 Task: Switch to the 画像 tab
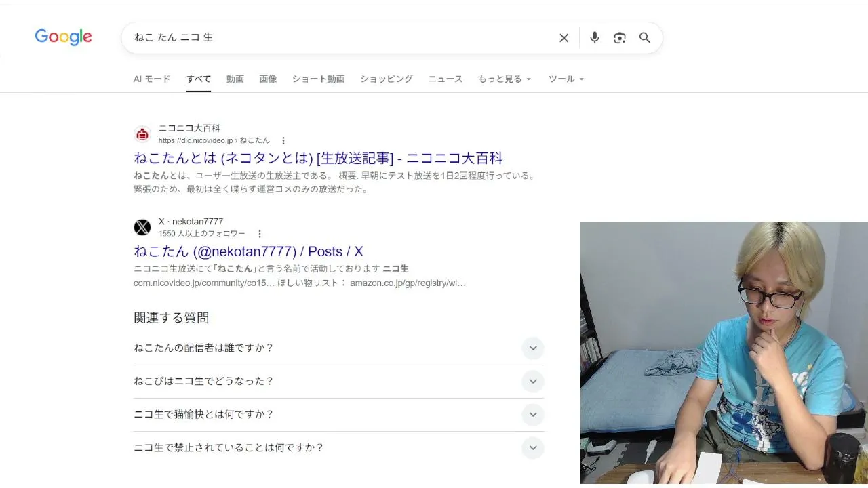[x=268, y=79]
